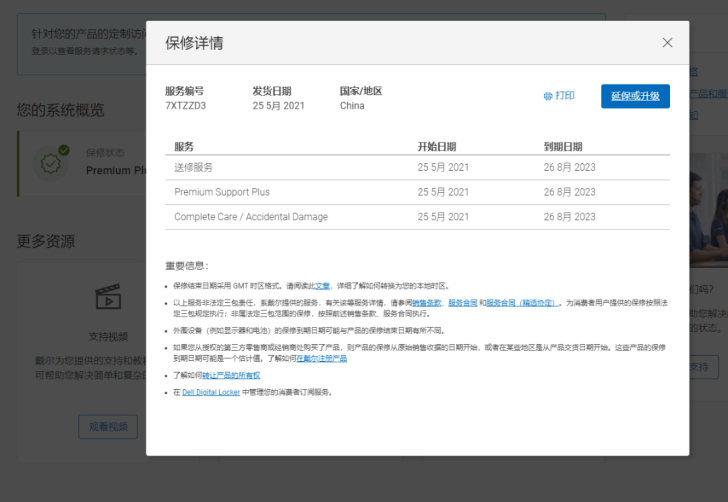Click the 更多资源 heading behind the dialog
The image size is (728, 502).
[x=46, y=241]
